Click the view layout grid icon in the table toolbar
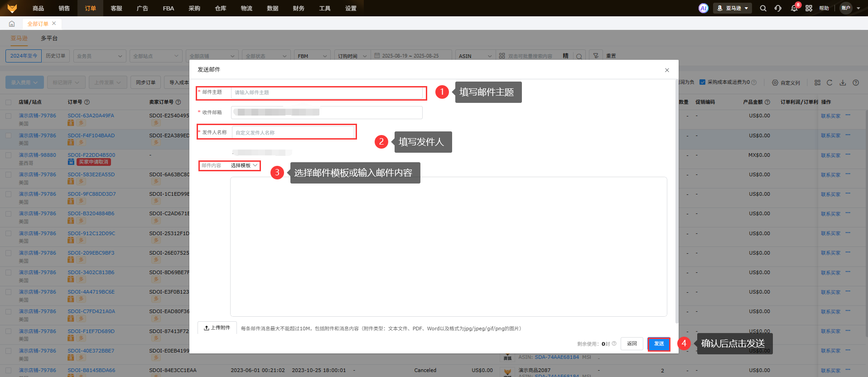The width and height of the screenshot is (868, 377). click(817, 82)
